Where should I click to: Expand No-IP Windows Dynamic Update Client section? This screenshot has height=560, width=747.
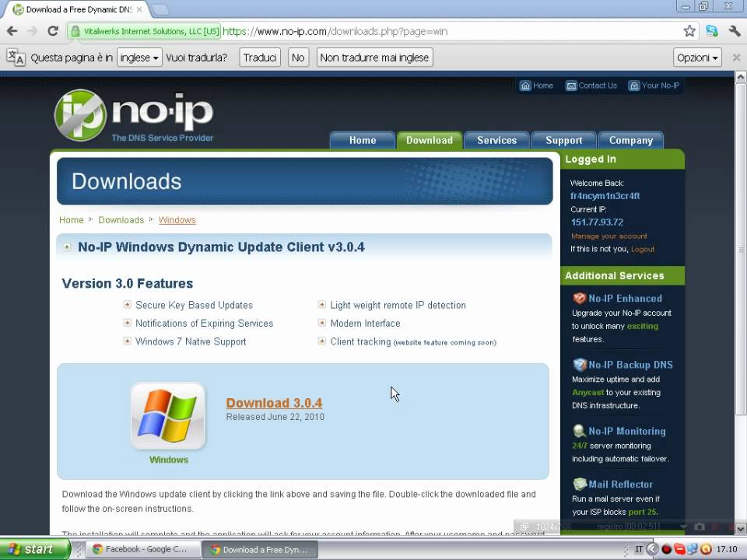[x=67, y=247]
